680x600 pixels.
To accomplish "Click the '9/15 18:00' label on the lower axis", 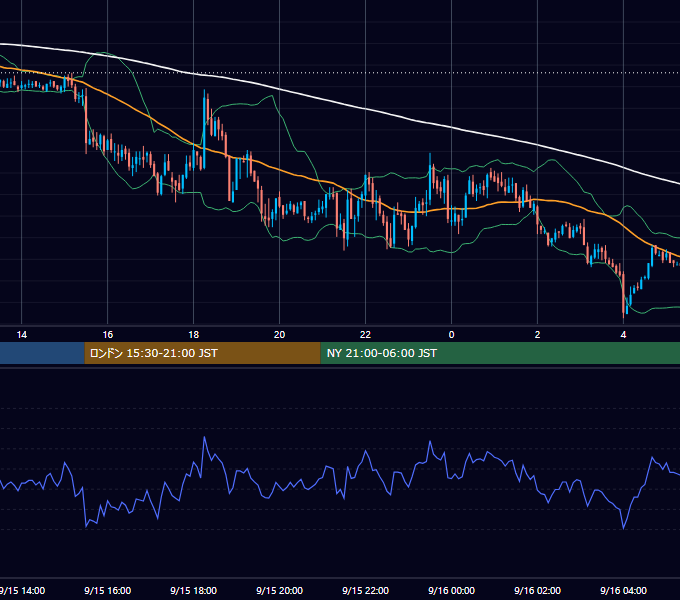I will [193, 590].
